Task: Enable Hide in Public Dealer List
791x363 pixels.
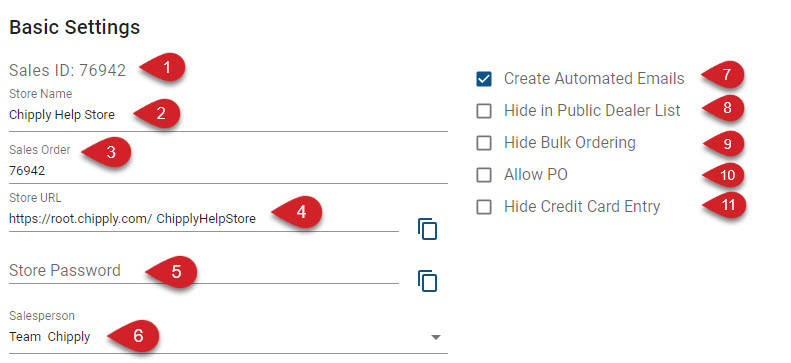Action: pos(484,111)
